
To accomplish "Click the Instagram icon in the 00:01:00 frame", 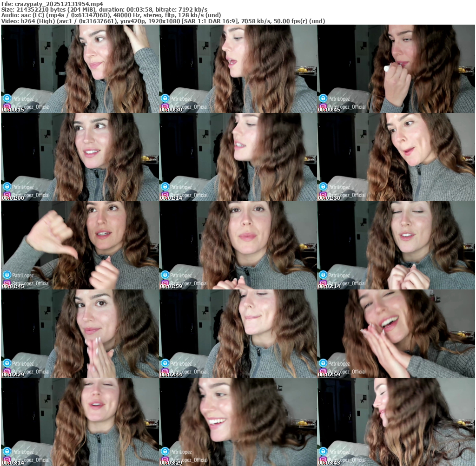I will point(7,195).
